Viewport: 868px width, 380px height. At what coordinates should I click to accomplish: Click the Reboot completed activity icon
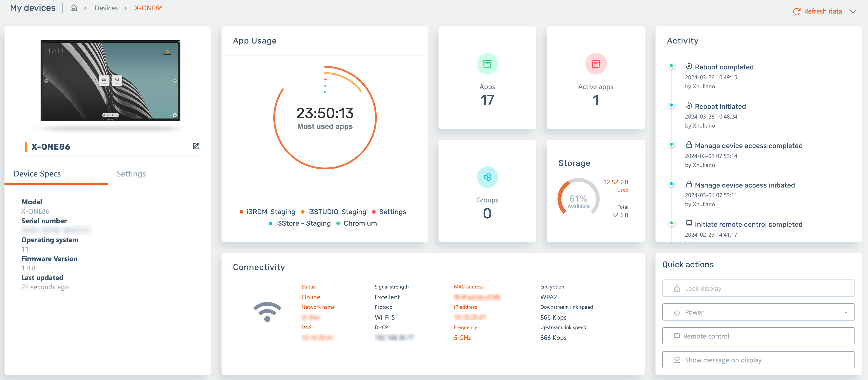(x=689, y=66)
